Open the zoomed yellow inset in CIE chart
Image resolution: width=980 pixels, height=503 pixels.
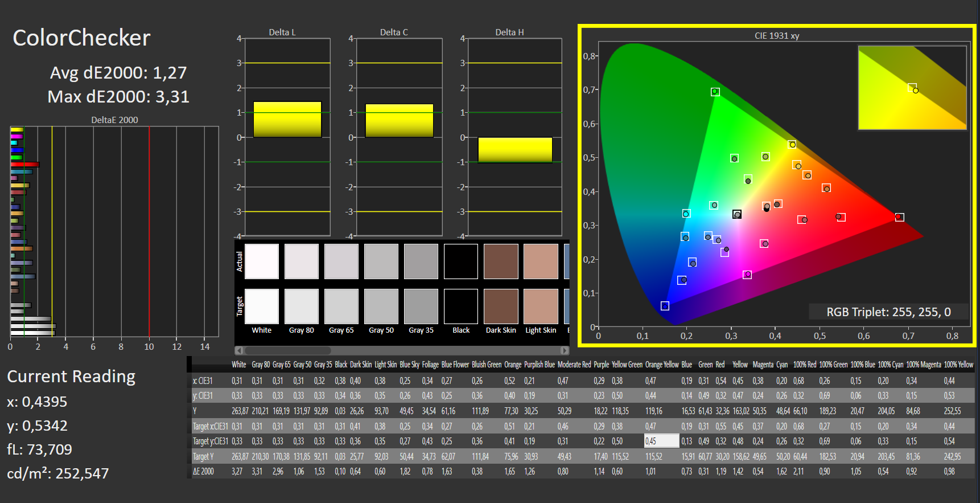click(912, 88)
